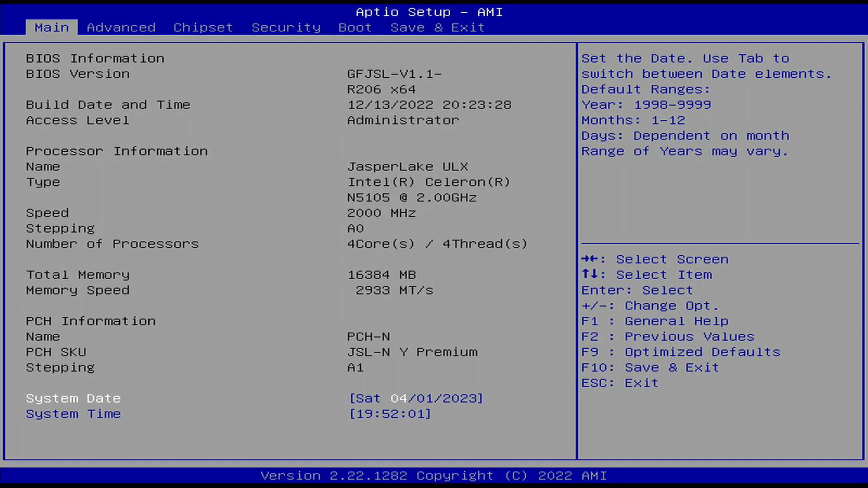Click the Select Screen arrows hint
The image size is (868, 488).
(x=655, y=259)
